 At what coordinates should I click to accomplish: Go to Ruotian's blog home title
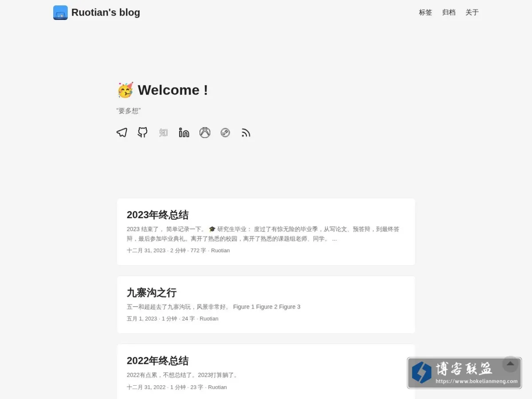pyautogui.click(x=106, y=12)
